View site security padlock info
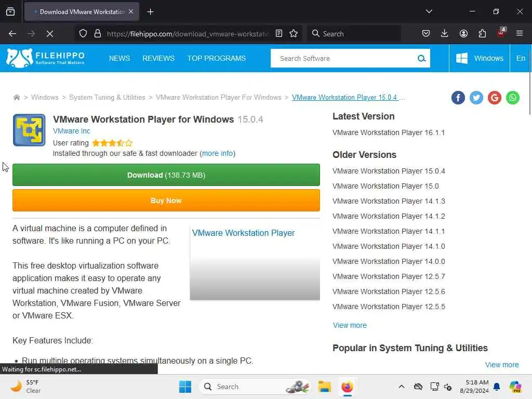 click(98, 34)
